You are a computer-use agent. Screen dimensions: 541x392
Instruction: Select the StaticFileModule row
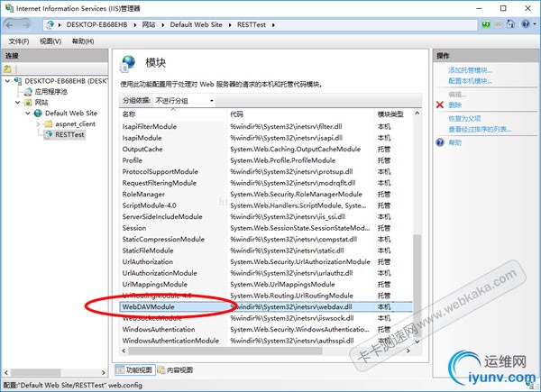click(266, 251)
